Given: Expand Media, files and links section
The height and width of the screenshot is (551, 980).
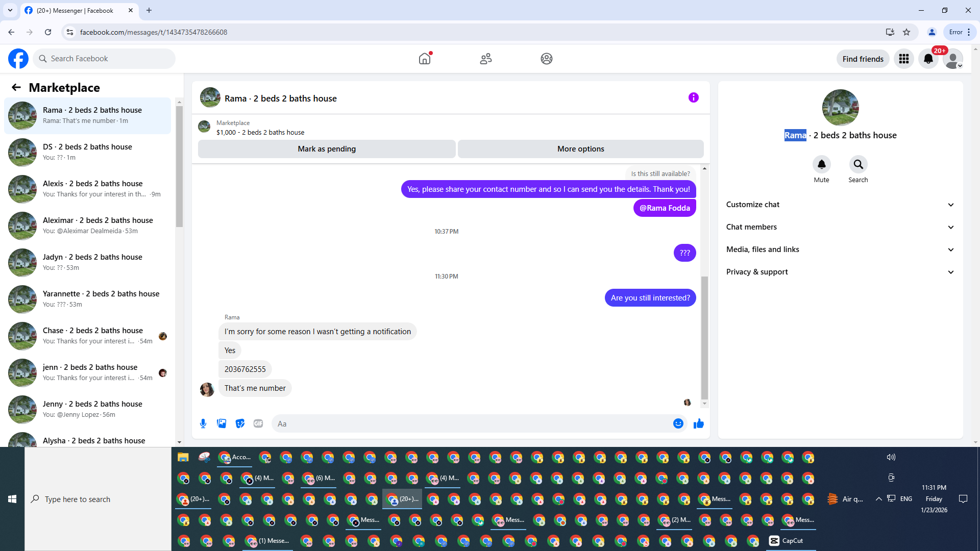Looking at the screenshot, I should coord(840,249).
